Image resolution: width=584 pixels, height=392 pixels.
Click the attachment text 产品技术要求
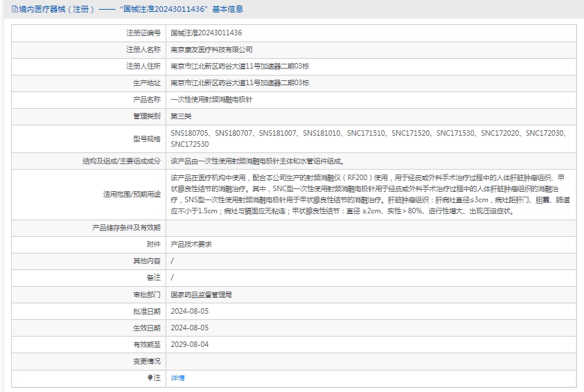coord(191,244)
